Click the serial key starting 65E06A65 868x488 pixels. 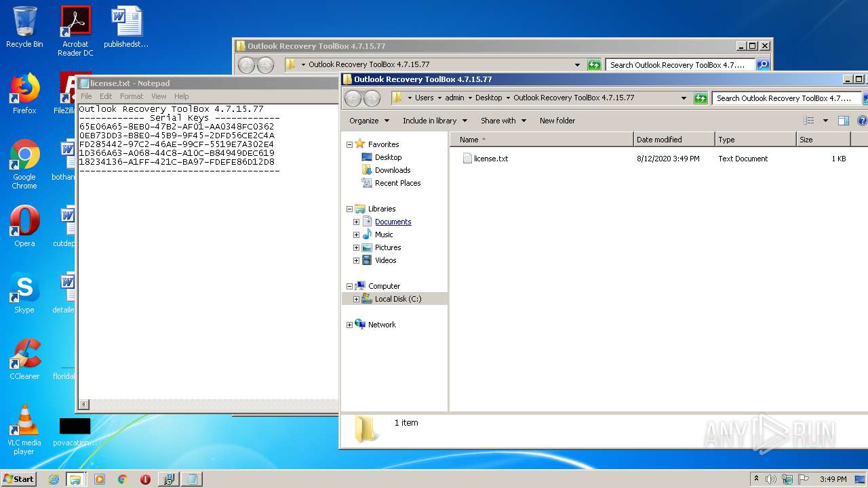point(176,127)
